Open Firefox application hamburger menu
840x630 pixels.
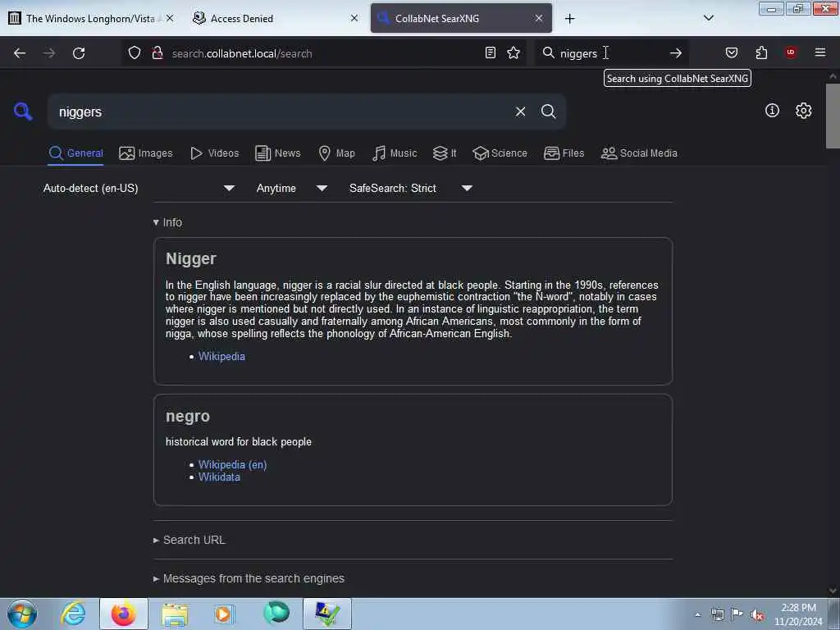tap(820, 52)
